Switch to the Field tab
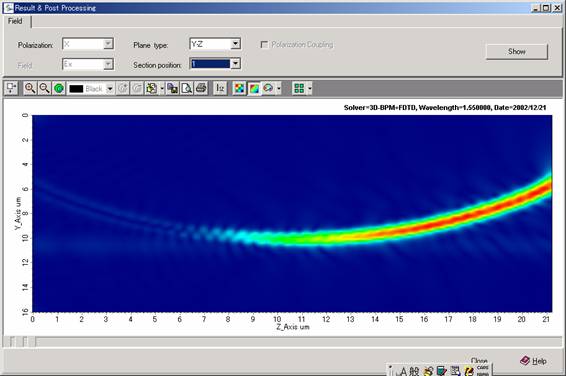Viewport: 566px width, 376px height. click(x=16, y=21)
